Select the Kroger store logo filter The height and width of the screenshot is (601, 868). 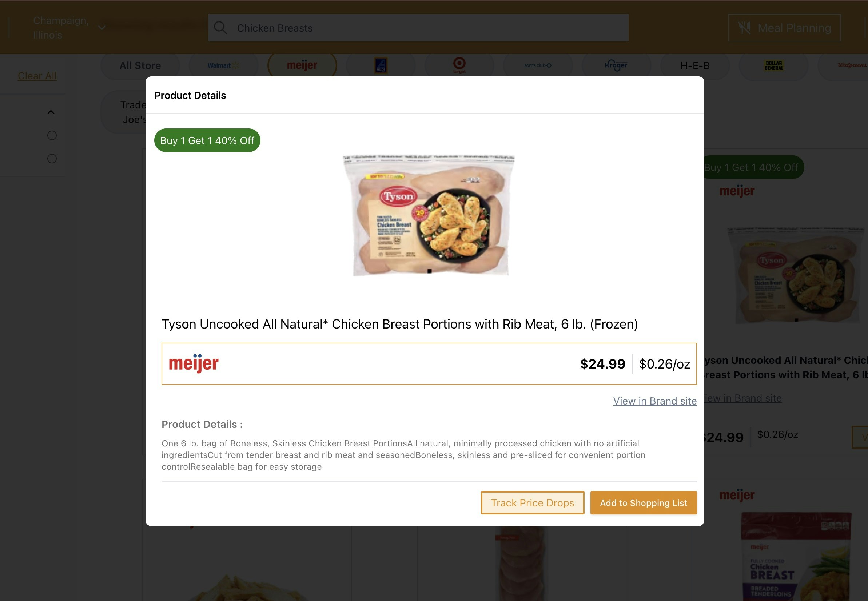point(616,65)
